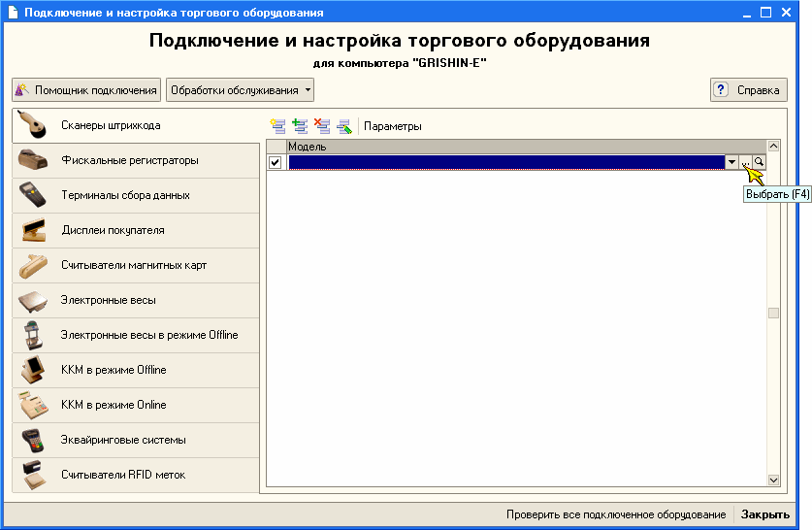Click the delete row icon with red cross
This screenshot has width=812, height=530.
(322, 126)
